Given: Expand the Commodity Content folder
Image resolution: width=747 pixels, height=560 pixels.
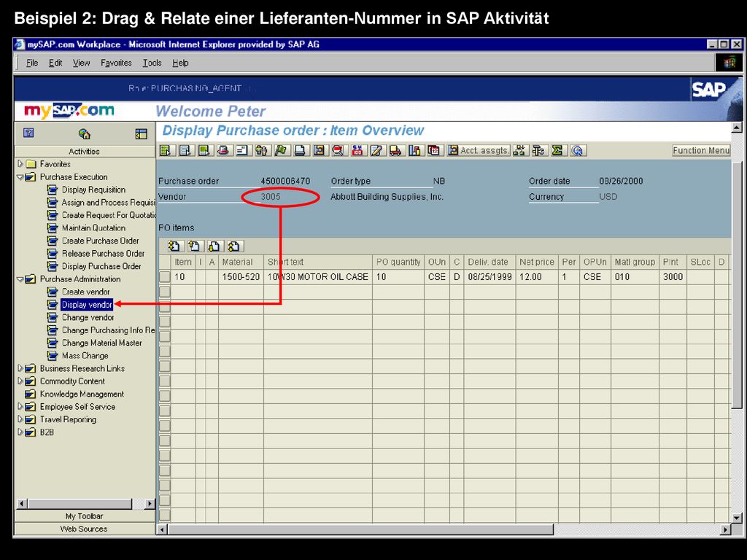Looking at the screenshot, I should [20, 381].
